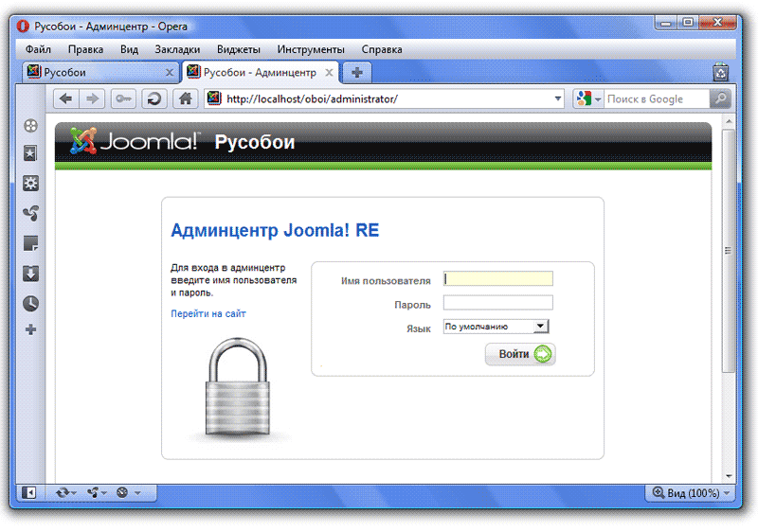This screenshot has width=758, height=532.
Task: Focus the Пароль password field
Action: [x=498, y=303]
